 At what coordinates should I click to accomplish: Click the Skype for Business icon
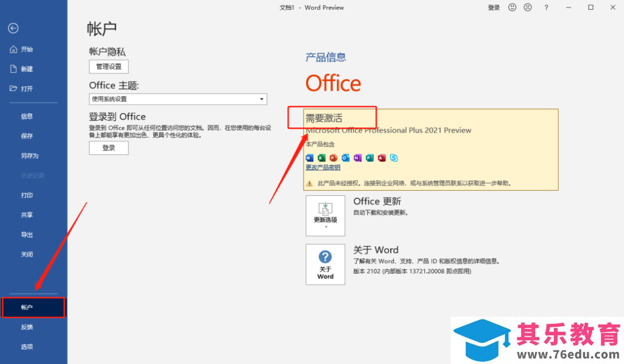coord(394,158)
